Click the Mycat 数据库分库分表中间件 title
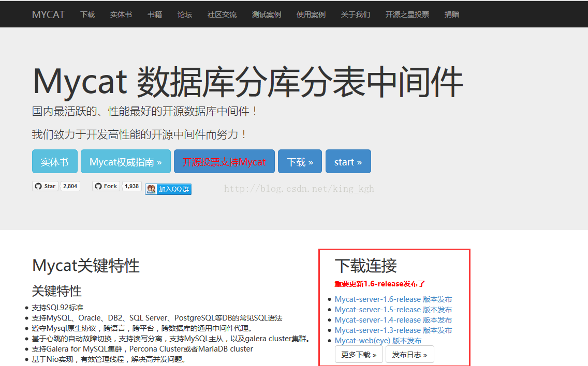This screenshot has height=366, width=588. (x=248, y=82)
